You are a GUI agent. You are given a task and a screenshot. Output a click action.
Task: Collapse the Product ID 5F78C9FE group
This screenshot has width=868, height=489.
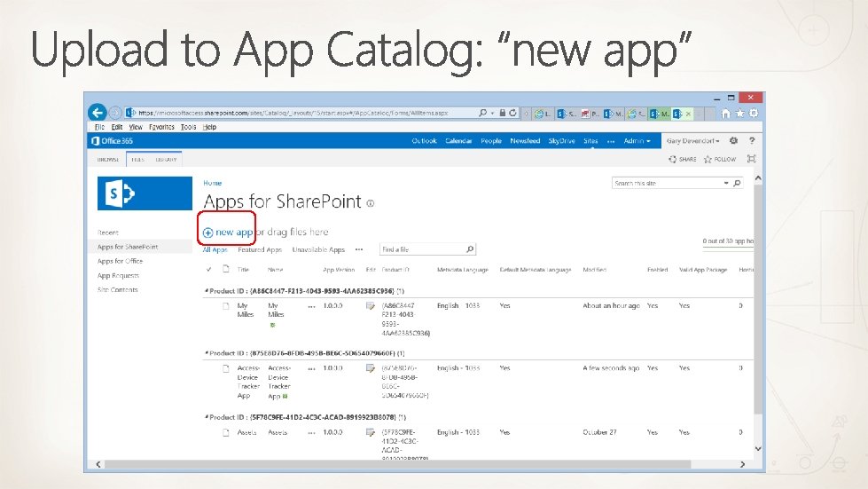coord(207,418)
